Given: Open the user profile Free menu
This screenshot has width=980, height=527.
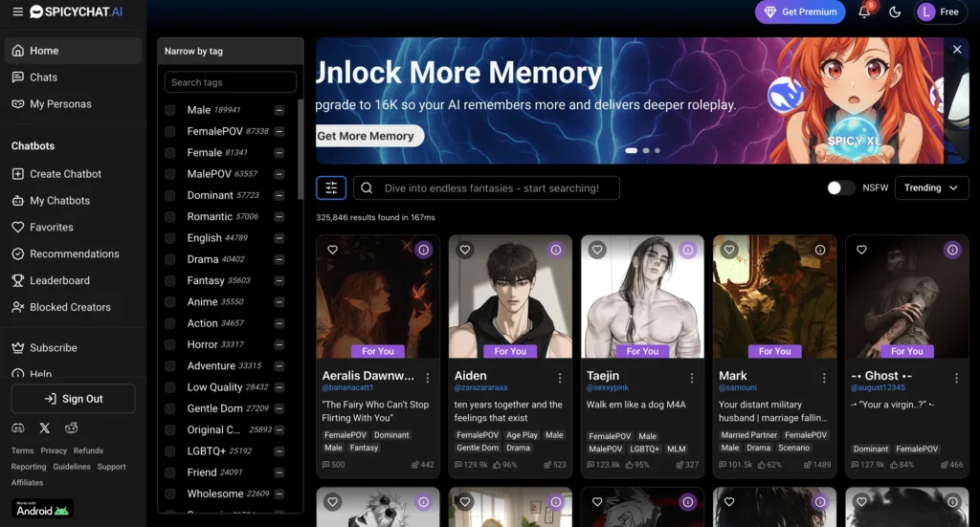Looking at the screenshot, I should [939, 12].
